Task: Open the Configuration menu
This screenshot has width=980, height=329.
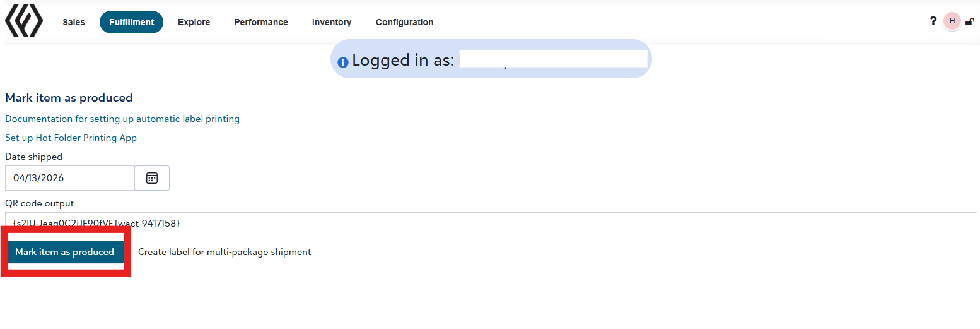Action: pyautogui.click(x=404, y=22)
